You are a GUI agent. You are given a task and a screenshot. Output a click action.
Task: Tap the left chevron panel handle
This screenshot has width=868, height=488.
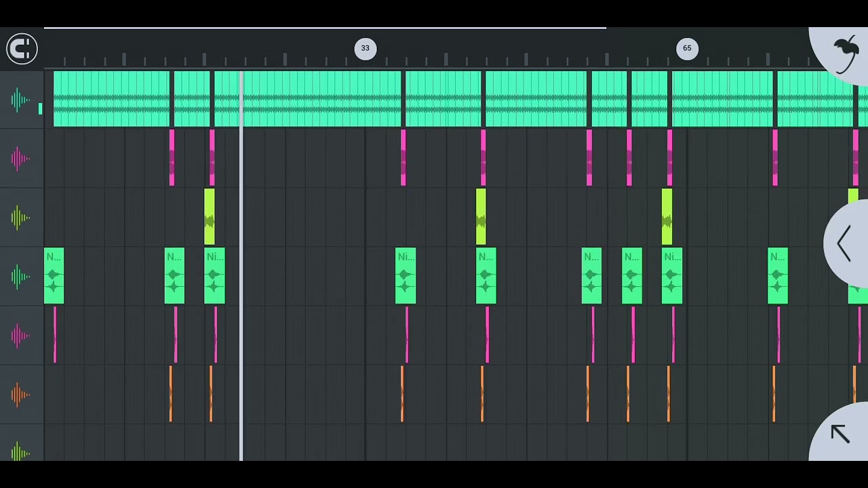[x=846, y=244]
